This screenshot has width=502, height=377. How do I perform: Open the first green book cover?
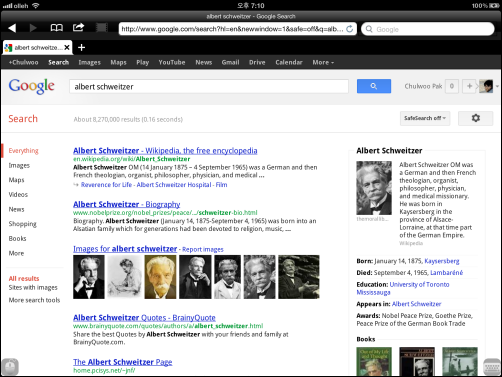(x=374, y=362)
